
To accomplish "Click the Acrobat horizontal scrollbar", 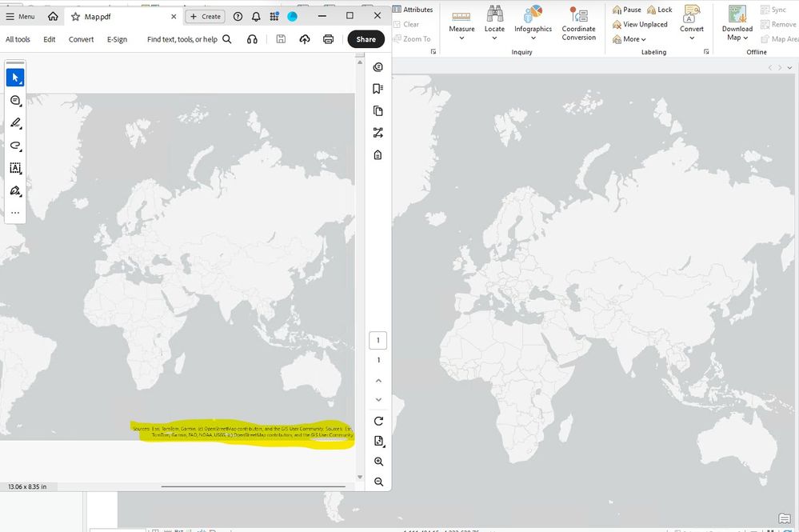I will [x=254, y=486].
